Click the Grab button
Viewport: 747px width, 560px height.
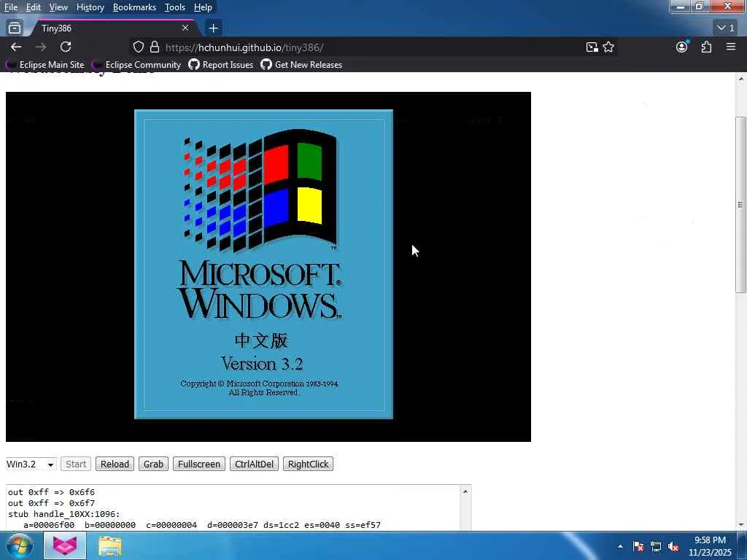[153, 464]
